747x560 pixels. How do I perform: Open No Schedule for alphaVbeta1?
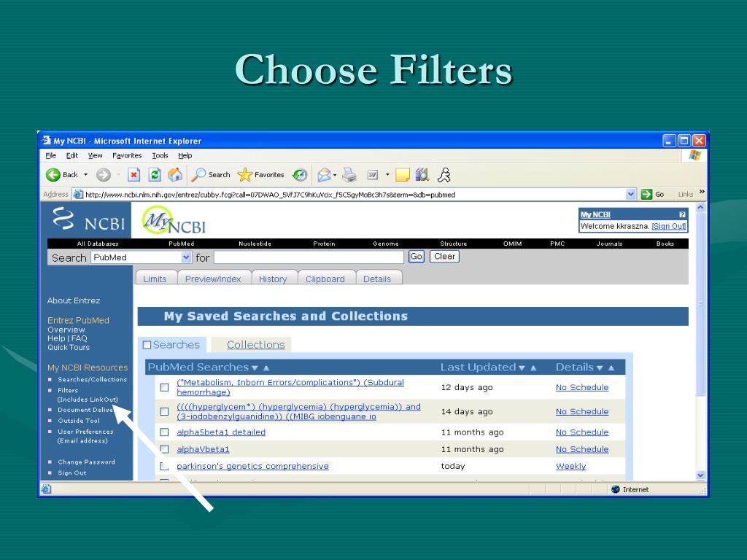582,449
